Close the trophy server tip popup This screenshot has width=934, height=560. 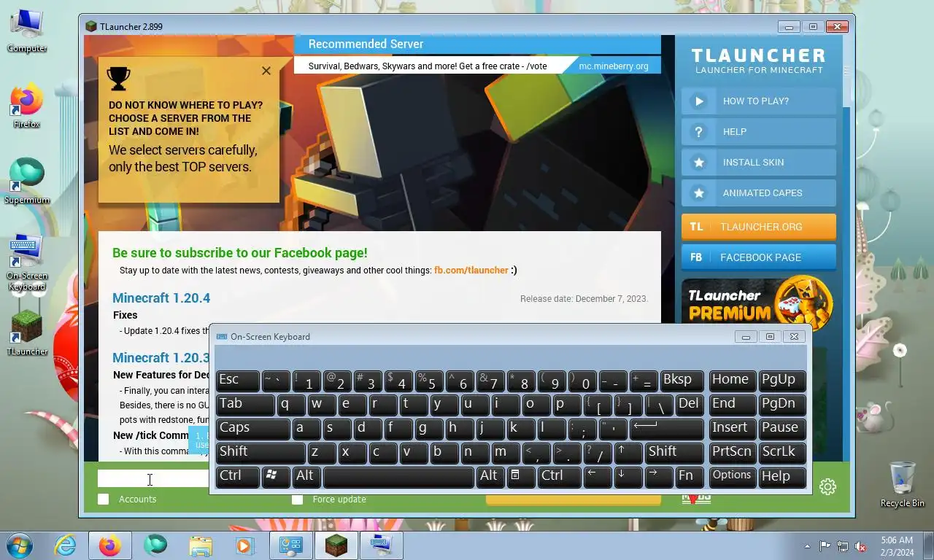pos(266,71)
